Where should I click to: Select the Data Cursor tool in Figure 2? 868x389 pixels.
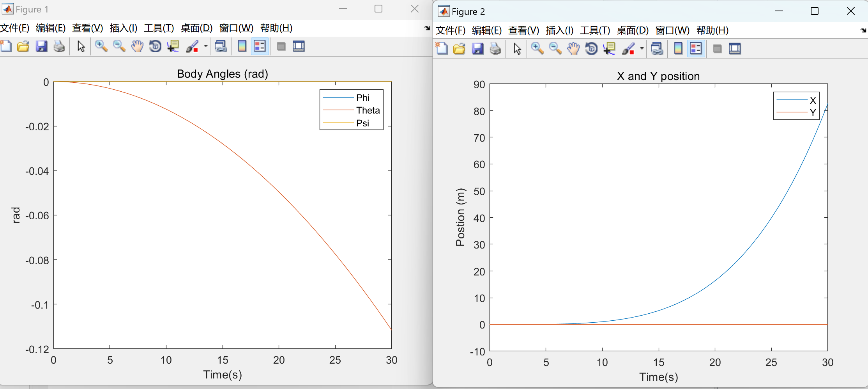[x=609, y=48]
